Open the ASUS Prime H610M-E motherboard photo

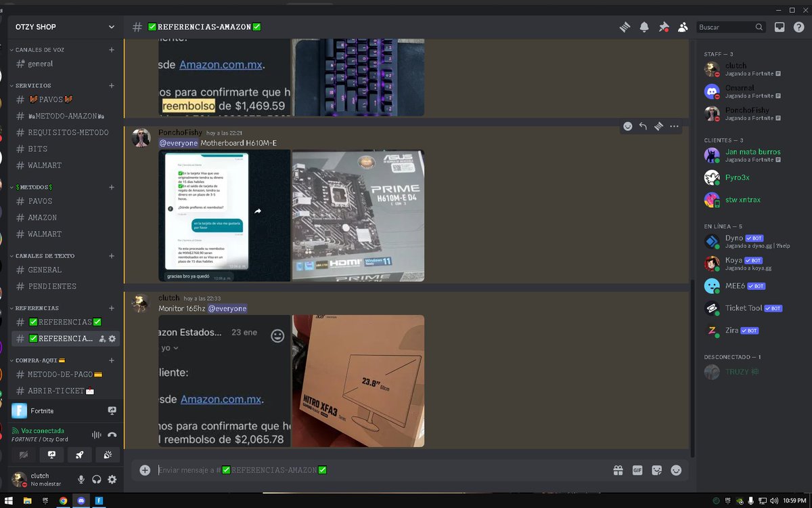(358, 215)
